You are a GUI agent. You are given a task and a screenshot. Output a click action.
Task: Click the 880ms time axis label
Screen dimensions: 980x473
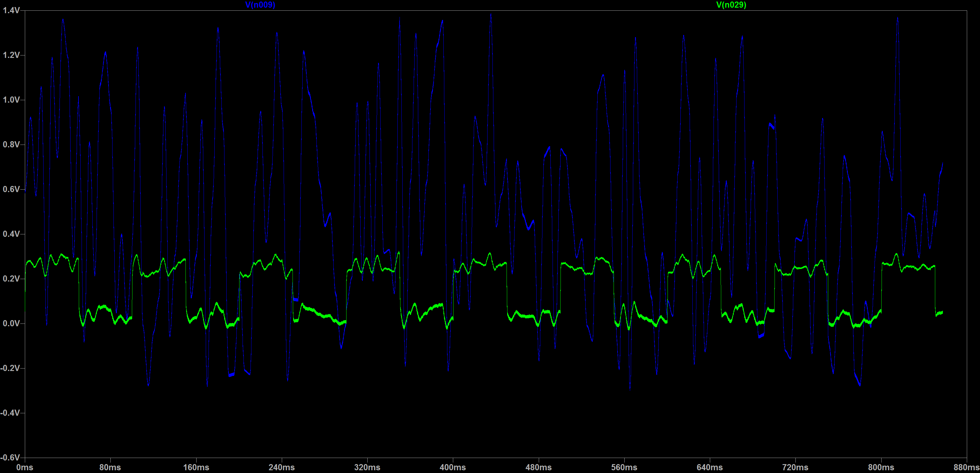966,467
